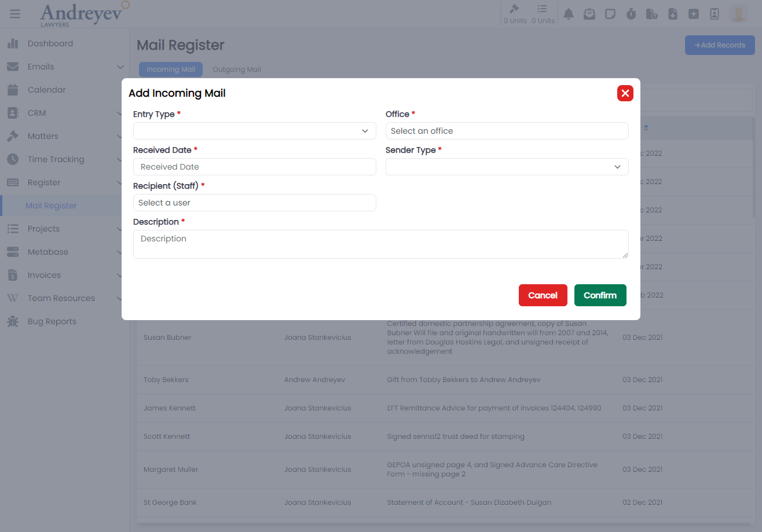Viewport: 762px width, 532px height.
Task: Switch to the Outgoing Mail tab
Action: click(x=237, y=69)
